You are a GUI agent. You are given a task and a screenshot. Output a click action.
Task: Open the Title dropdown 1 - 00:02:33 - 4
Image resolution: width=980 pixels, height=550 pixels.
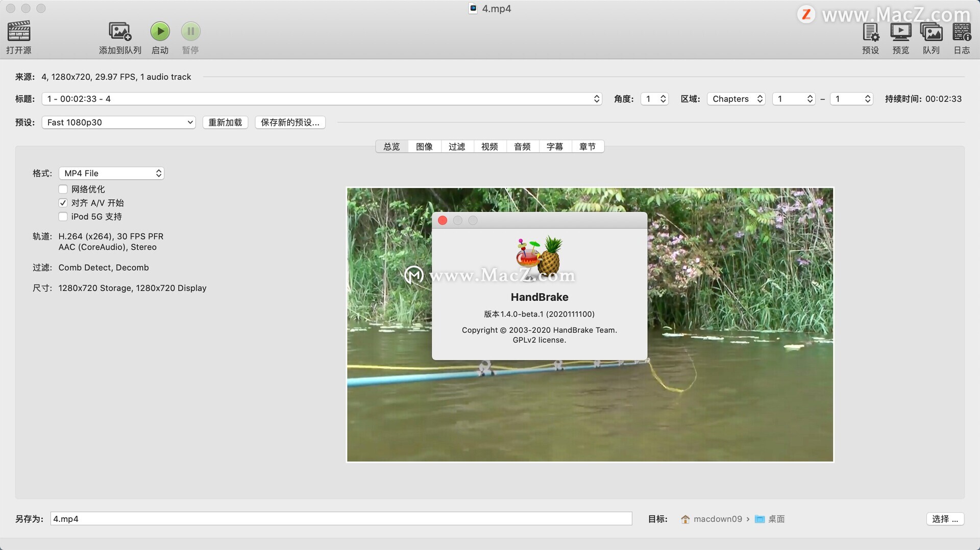(x=322, y=99)
